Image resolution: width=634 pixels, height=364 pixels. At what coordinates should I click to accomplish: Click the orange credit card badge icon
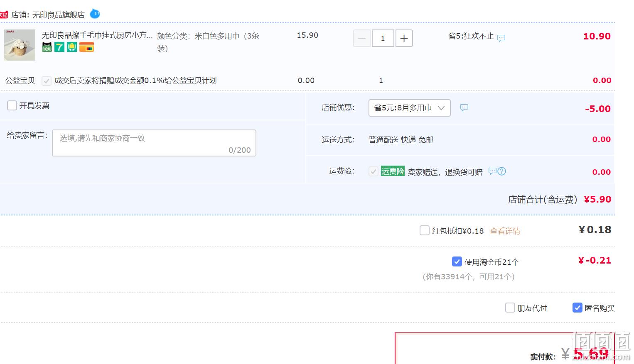coord(86,47)
